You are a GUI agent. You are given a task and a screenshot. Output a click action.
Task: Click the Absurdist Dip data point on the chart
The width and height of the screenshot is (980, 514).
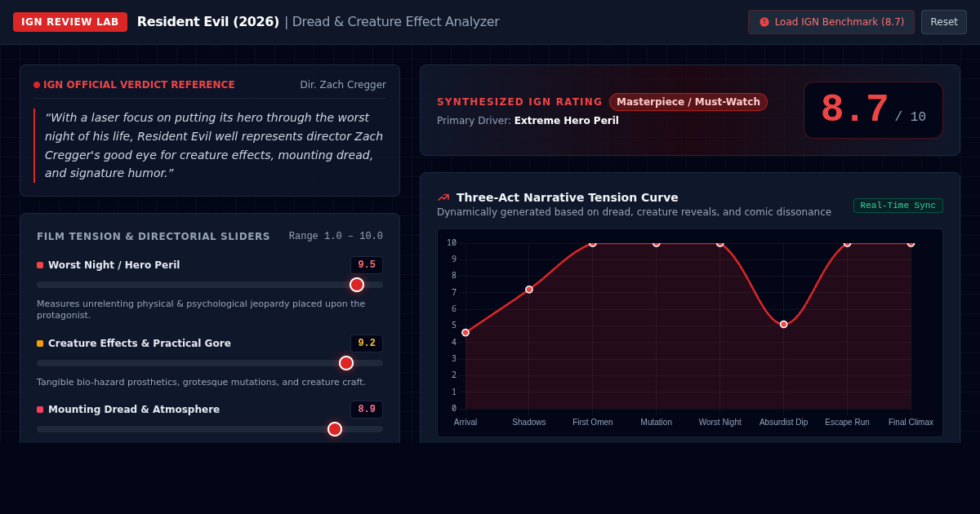point(784,324)
